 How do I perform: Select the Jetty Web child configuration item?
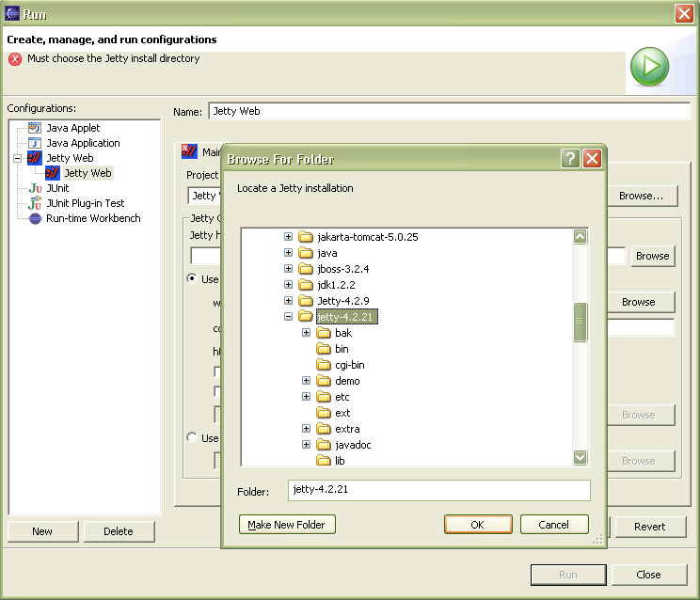pos(87,173)
